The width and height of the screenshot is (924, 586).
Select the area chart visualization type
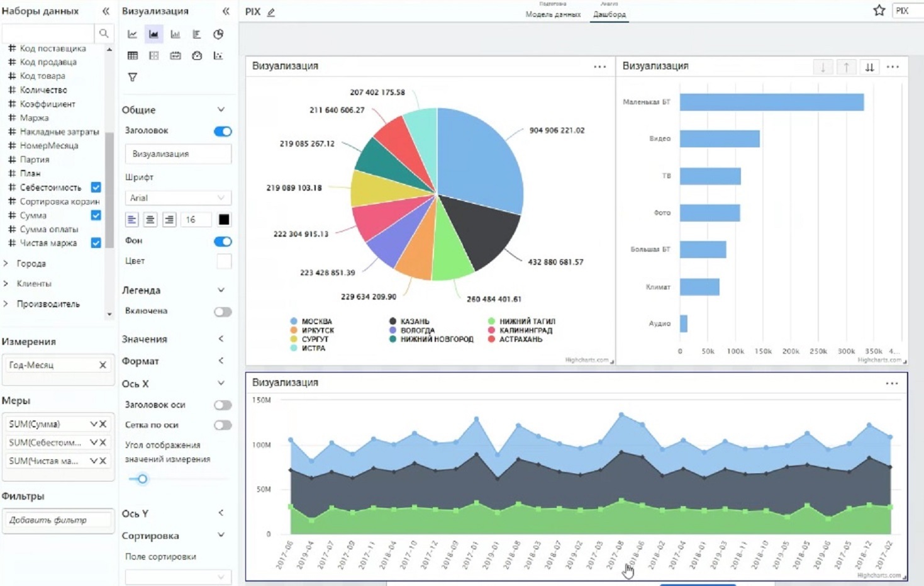tap(153, 34)
